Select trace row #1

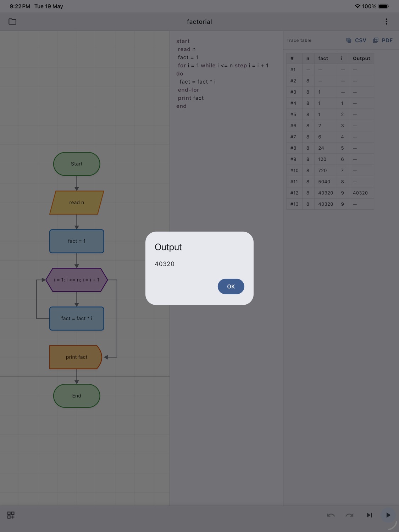(x=330, y=70)
